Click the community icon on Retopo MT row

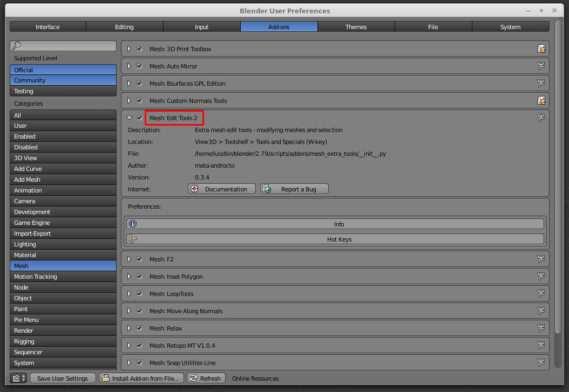(541, 345)
